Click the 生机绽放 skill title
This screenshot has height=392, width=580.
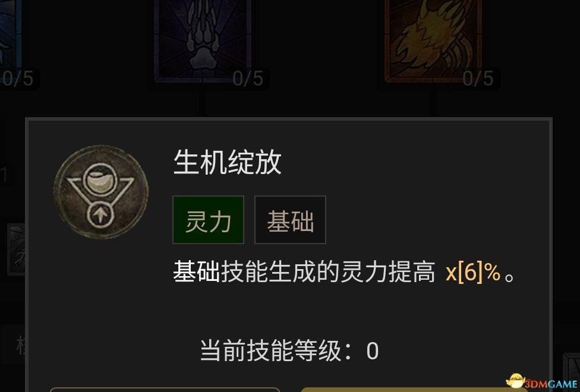tap(228, 162)
